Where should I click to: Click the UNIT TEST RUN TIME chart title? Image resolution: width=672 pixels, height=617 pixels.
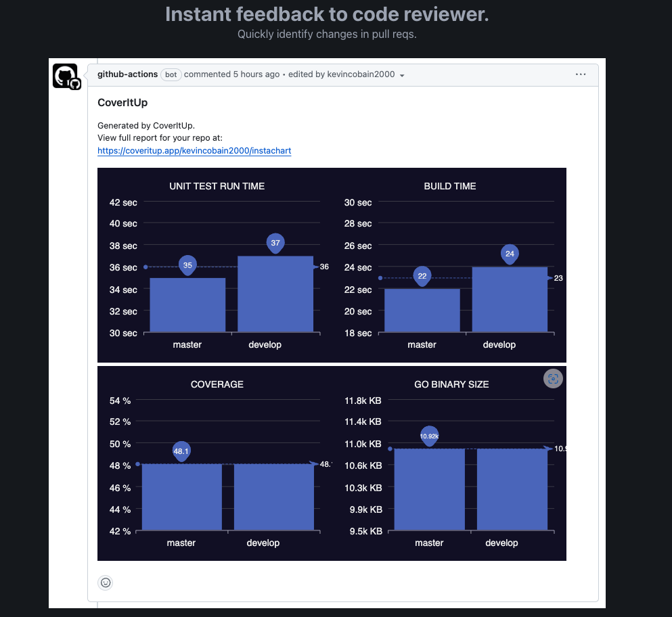click(x=217, y=187)
